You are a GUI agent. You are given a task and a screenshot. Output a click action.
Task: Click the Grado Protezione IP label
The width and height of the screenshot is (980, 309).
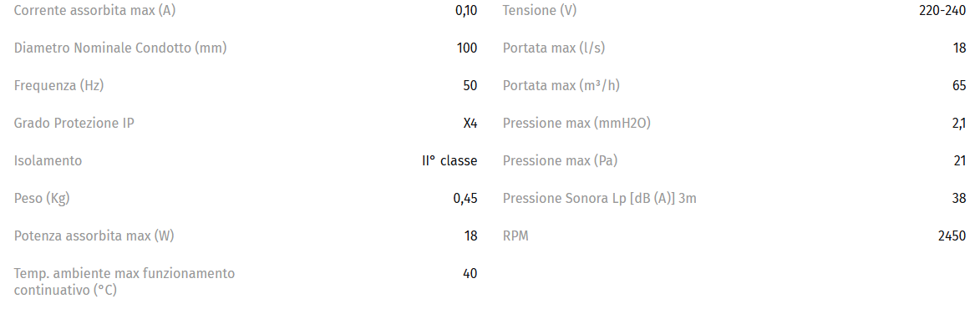[74, 123]
